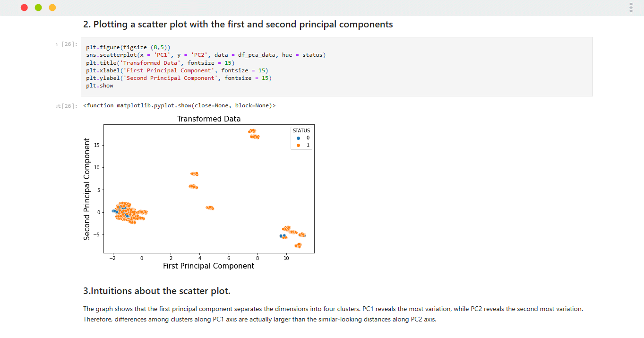Click the orange STATUS 1 legend marker
Image resolution: width=644 pixels, height=338 pixels.
point(298,145)
